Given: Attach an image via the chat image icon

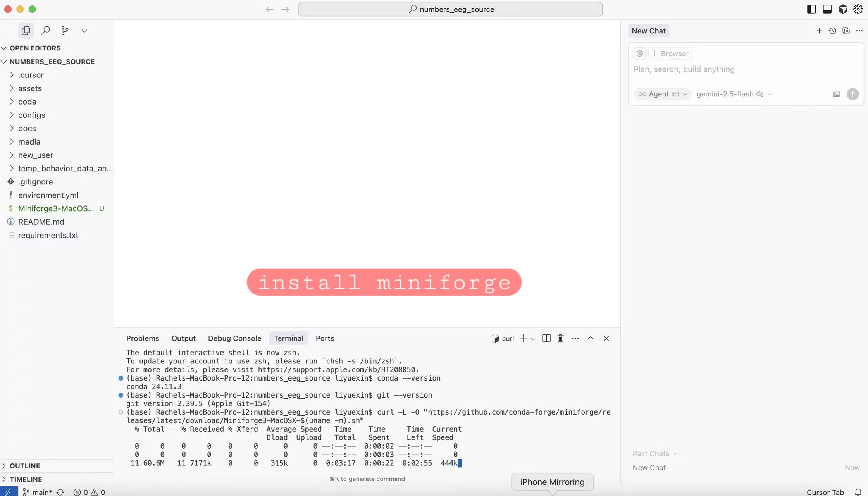Looking at the screenshot, I should point(836,94).
